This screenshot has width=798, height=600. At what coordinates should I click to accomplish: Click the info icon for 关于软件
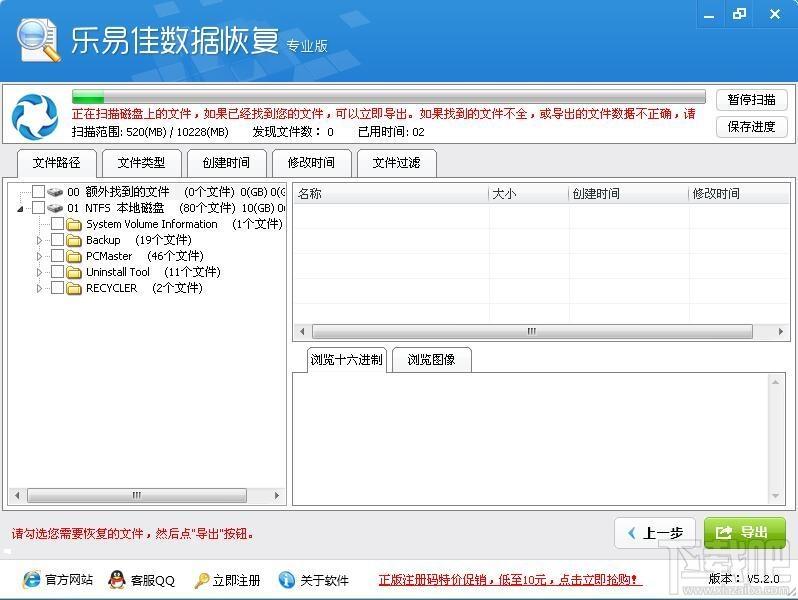pyautogui.click(x=287, y=580)
